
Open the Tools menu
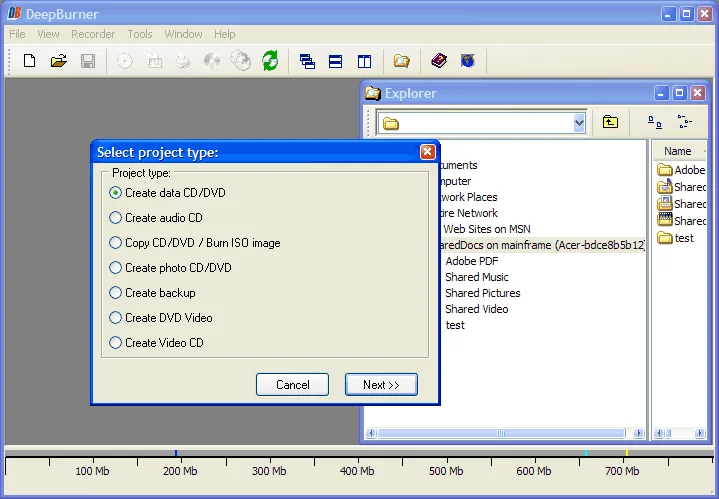click(x=140, y=34)
